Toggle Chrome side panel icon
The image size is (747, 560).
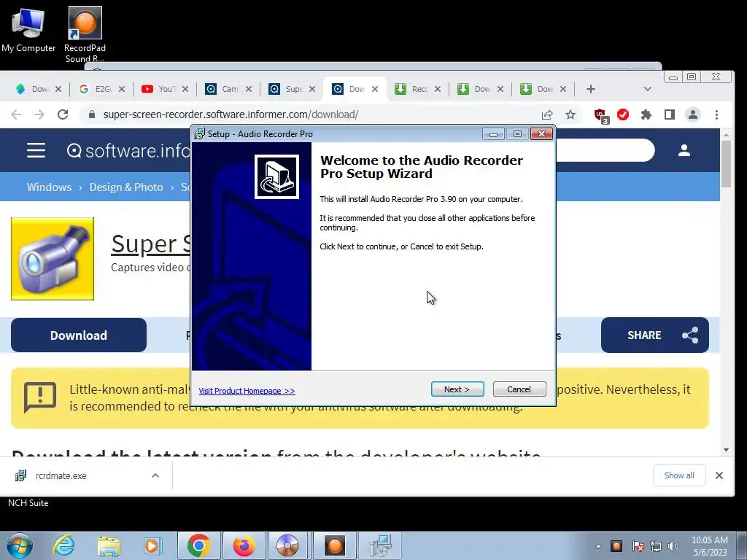pos(670,114)
